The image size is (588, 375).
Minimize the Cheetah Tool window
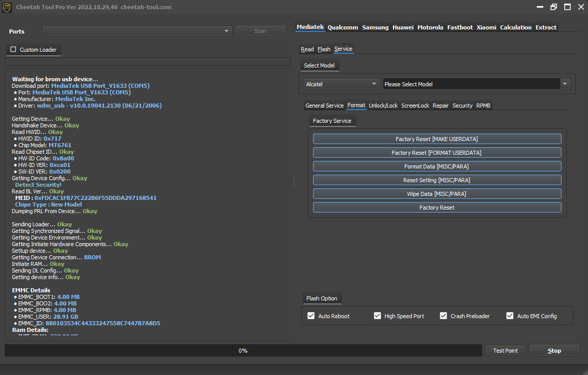point(540,7)
